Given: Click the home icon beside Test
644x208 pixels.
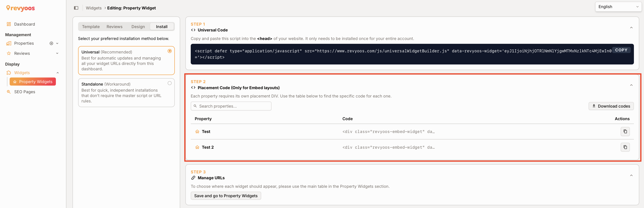Looking at the screenshot, I should 197,131.
